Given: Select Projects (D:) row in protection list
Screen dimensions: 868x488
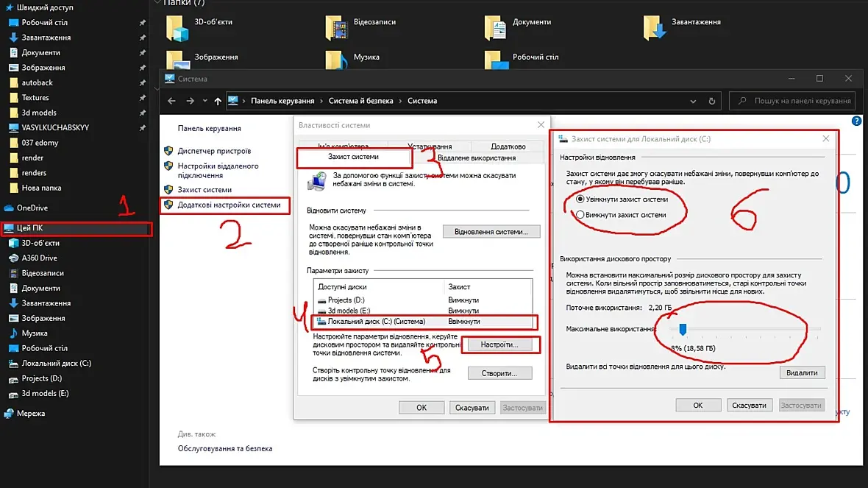Looking at the screenshot, I should pos(423,300).
